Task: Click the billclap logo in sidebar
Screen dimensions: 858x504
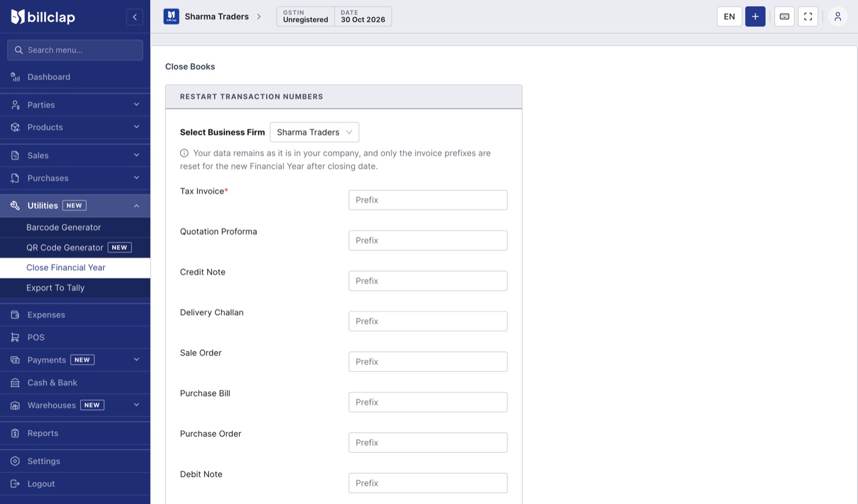Action: (43, 17)
